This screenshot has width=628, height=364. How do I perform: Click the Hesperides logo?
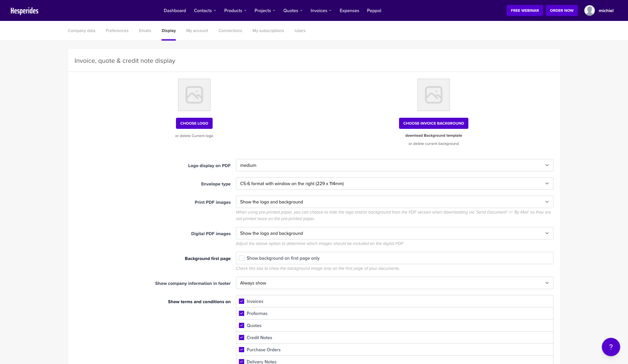[24, 11]
